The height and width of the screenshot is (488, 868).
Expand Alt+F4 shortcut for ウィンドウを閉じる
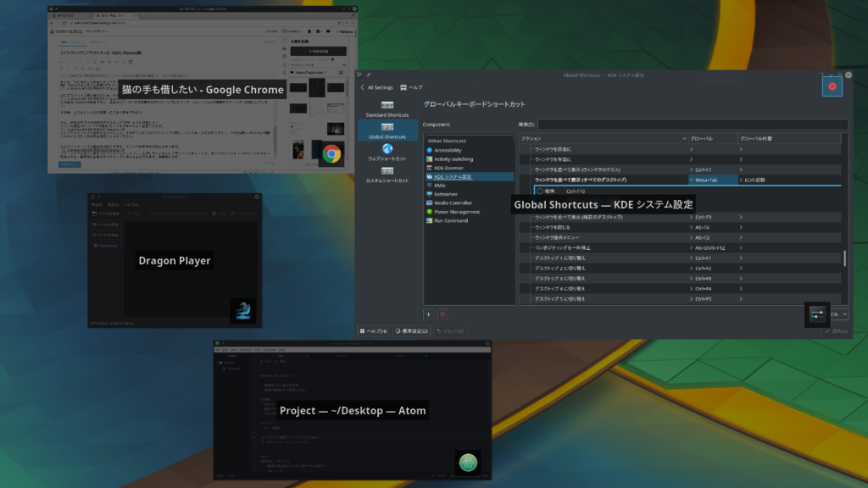pyautogui.click(x=692, y=227)
